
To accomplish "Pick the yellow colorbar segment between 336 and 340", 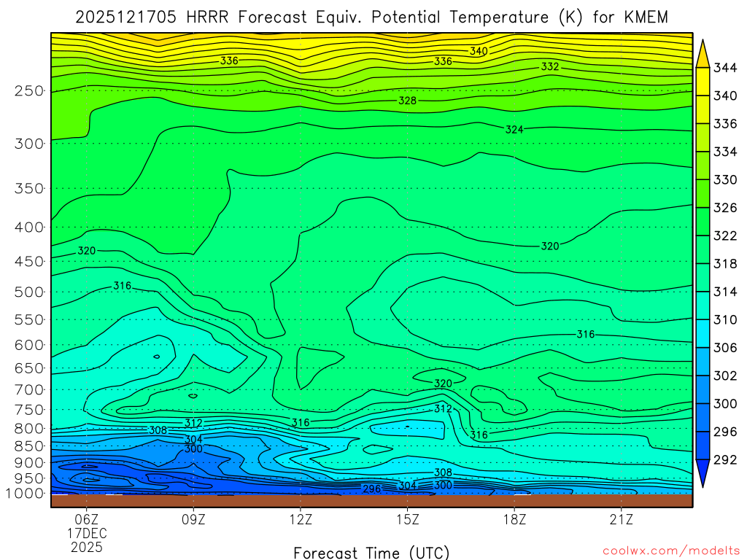I will pos(703,110).
